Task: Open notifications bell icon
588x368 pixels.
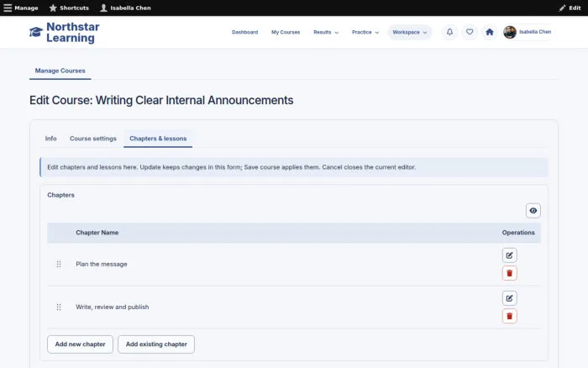Action: click(449, 32)
